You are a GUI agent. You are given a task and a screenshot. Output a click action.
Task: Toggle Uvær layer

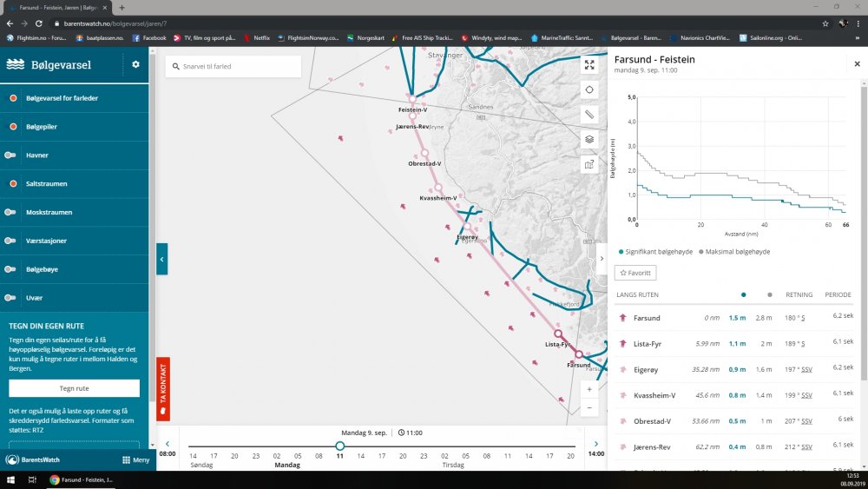pyautogui.click(x=10, y=297)
